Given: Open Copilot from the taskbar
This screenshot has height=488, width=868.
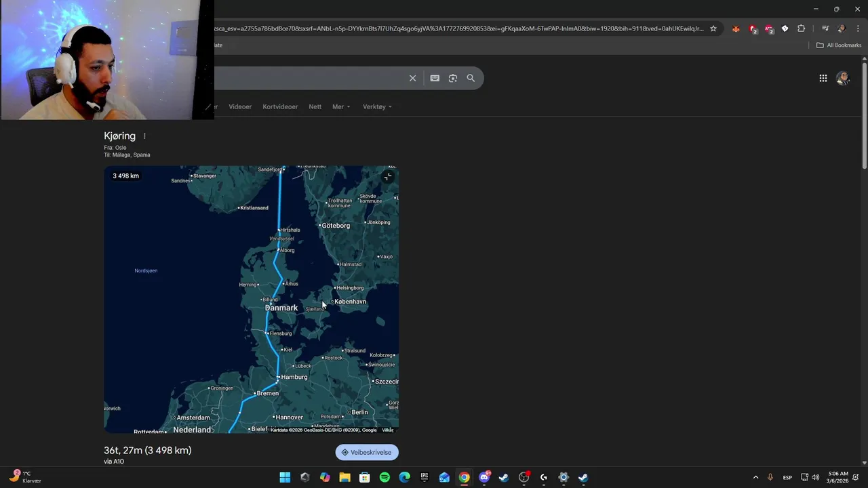Looking at the screenshot, I should [x=325, y=477].
